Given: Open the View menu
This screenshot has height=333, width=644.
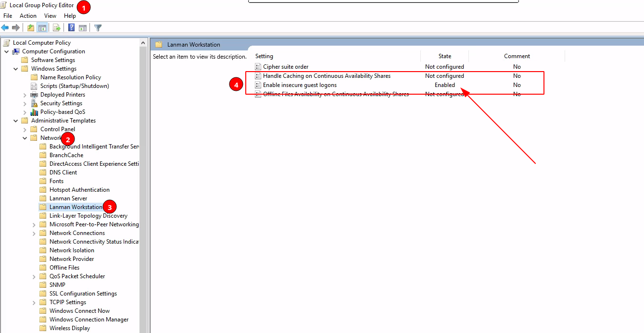Looking at the screenshot, I should [50, 16].
